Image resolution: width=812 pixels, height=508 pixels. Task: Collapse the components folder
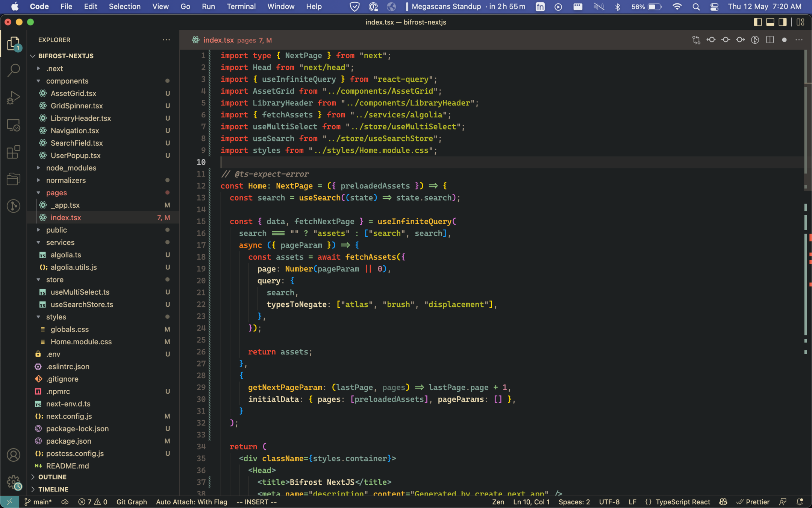[x=67, y=81]
